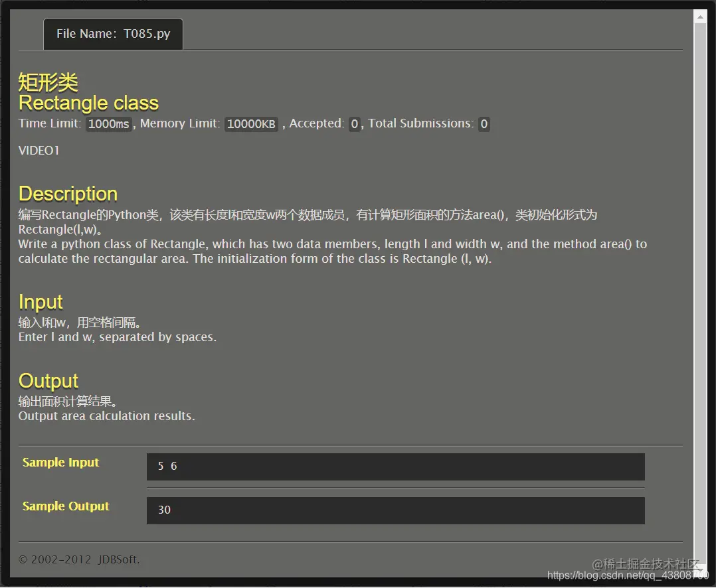Click the Accepted count 0
The height and width of the screenshot is (588, 716).
[355, 124]
